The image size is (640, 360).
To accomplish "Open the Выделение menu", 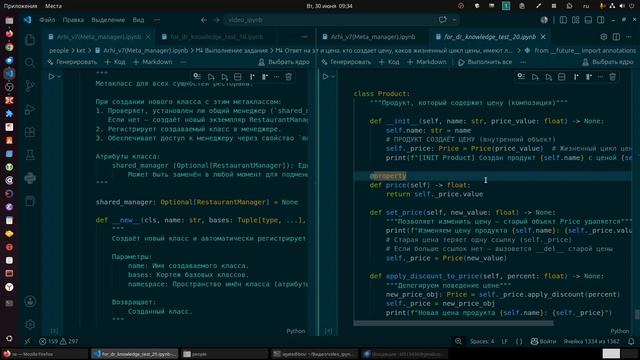I will [x=108, y=20].
